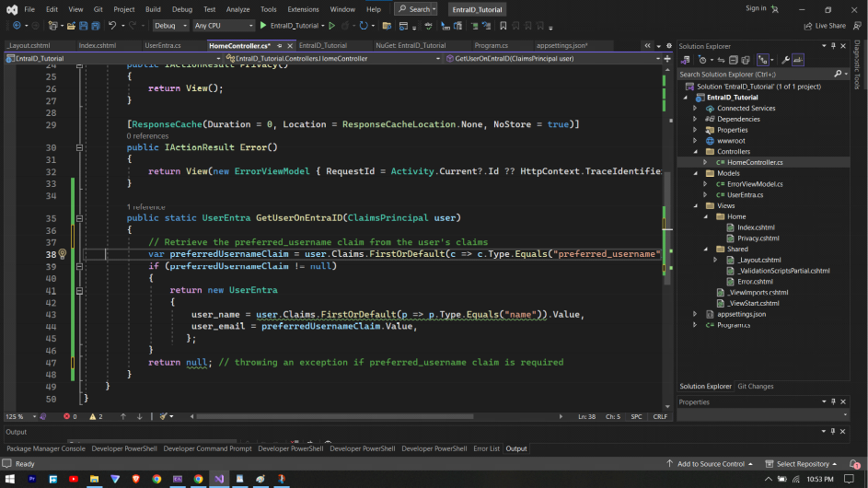Expand the Models folder in Solution Explorer
Screen dimensions: 868x488
click(x=696, y=173)
